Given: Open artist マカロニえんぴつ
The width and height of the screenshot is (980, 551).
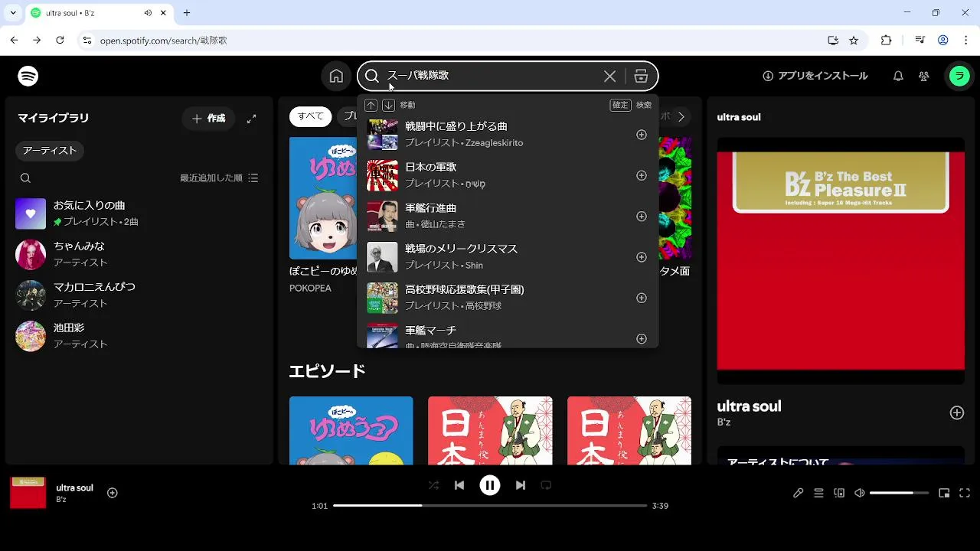Looking at the screenshot, I should 139,295.
